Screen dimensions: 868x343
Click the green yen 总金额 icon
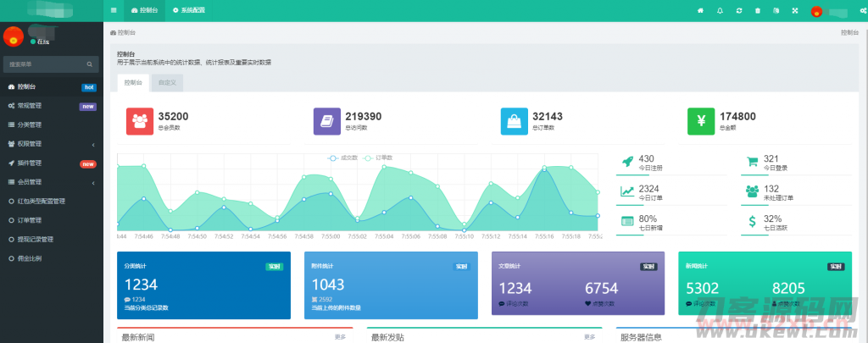pos(700,121)
